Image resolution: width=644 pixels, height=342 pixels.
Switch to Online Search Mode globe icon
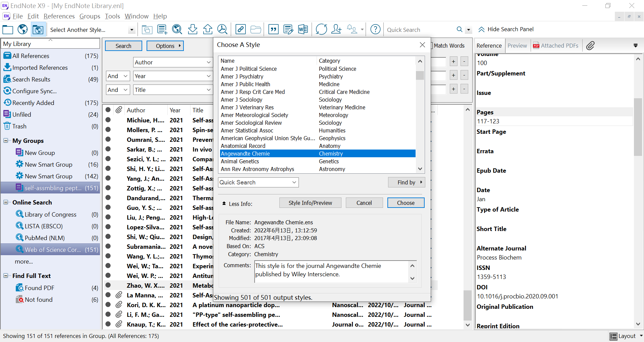pos(22,30)
